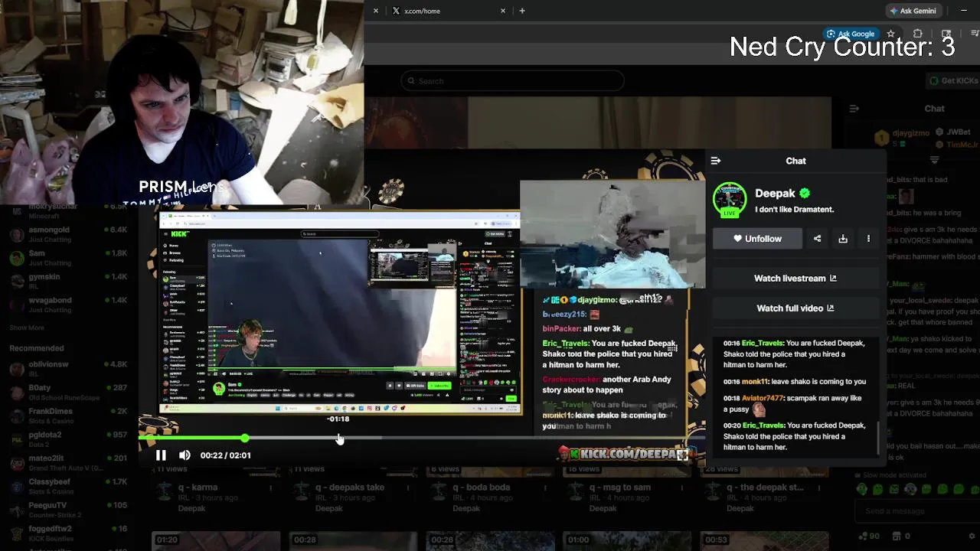Open the 'q - karma' clip title
980x551 pixels.
point(198,487)
